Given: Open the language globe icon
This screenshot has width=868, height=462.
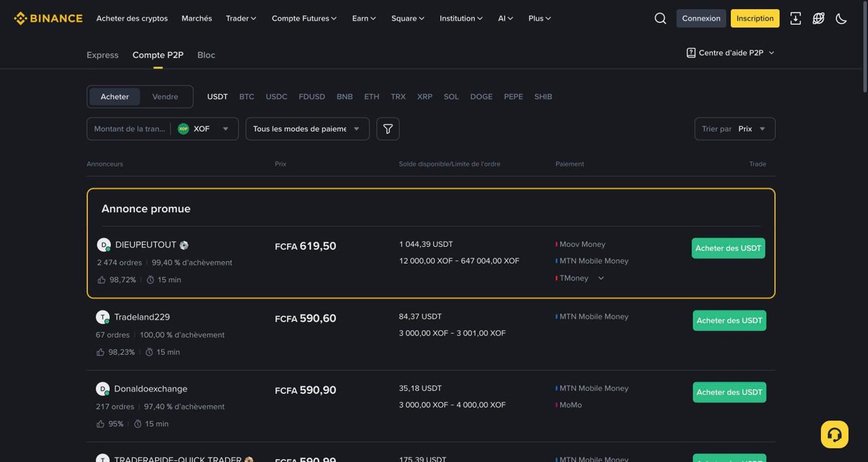Looking at the screenshot, I should click(818, 19).
